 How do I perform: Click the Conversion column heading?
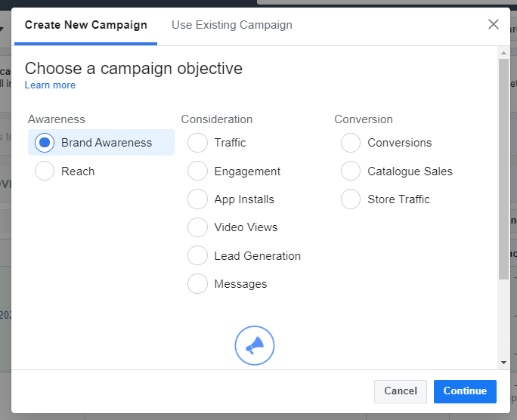pyautogui.click(x=364, y=119)
